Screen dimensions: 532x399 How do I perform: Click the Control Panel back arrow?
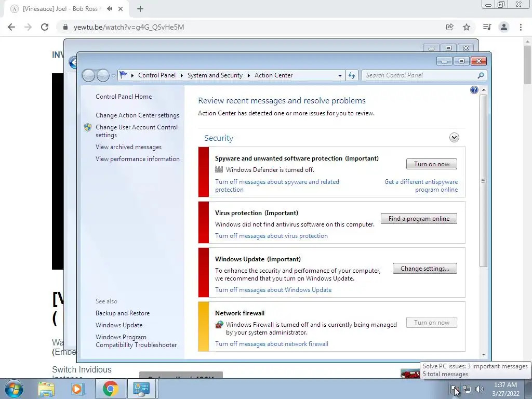click(x=88, y=75)
